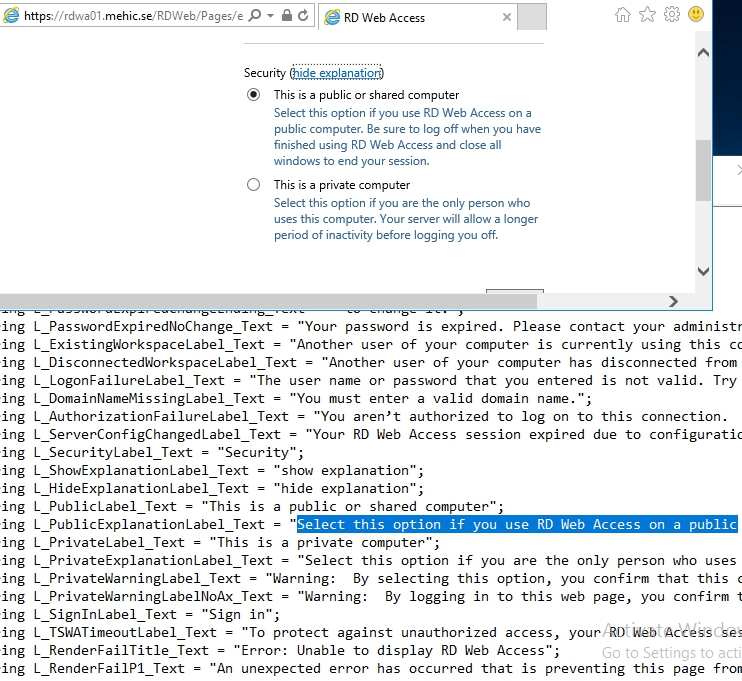The image size is (742, 681).
Task: Refresh the page with the reload icon
Action: click(303, 17)
